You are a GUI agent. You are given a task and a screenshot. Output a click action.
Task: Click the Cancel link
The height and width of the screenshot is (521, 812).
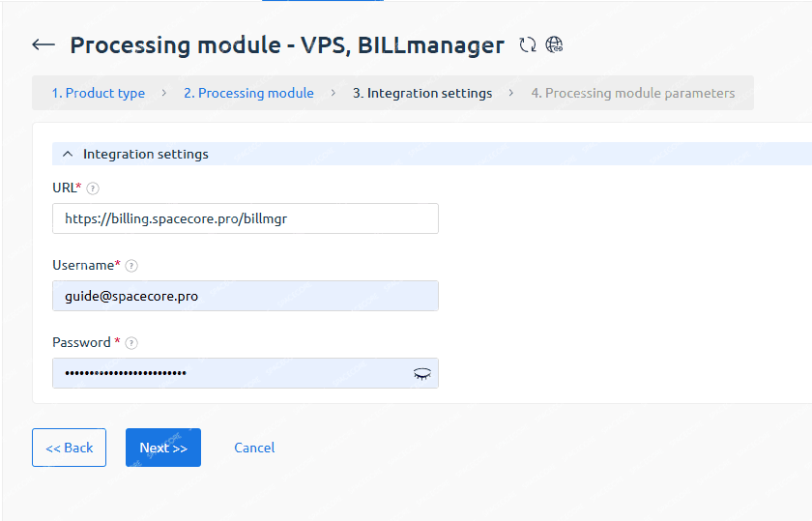pos(254,448)
